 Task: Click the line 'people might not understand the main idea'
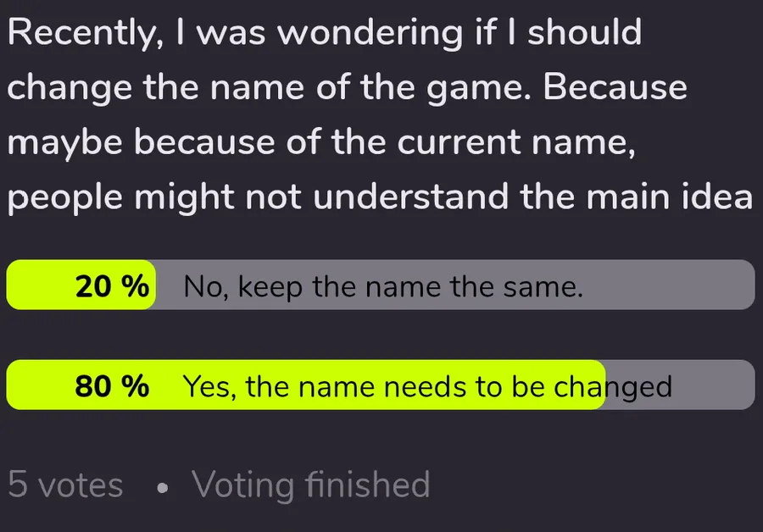pos(380,197)
